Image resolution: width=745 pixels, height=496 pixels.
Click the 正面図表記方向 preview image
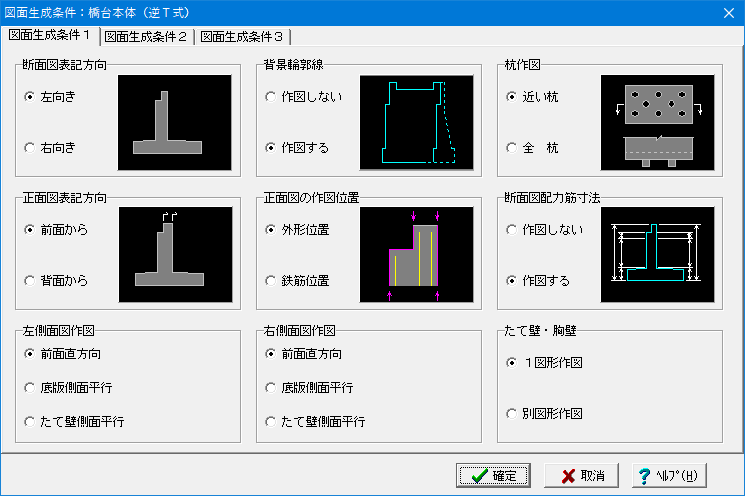click(176, 255)
